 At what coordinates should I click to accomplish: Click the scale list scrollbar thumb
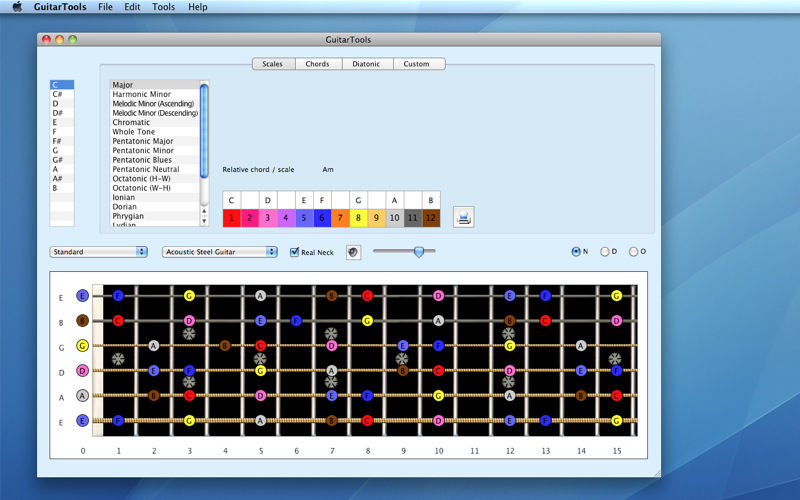point(204,131)
